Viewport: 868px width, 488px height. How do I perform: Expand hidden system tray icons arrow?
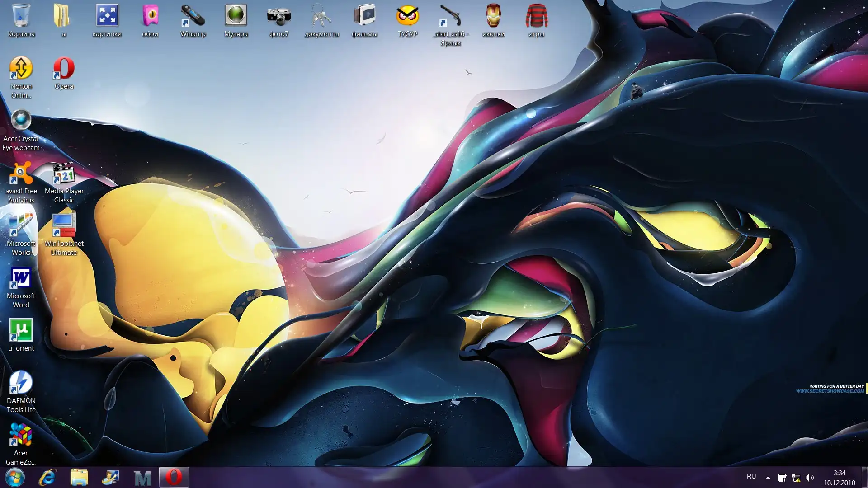point(768,477)
